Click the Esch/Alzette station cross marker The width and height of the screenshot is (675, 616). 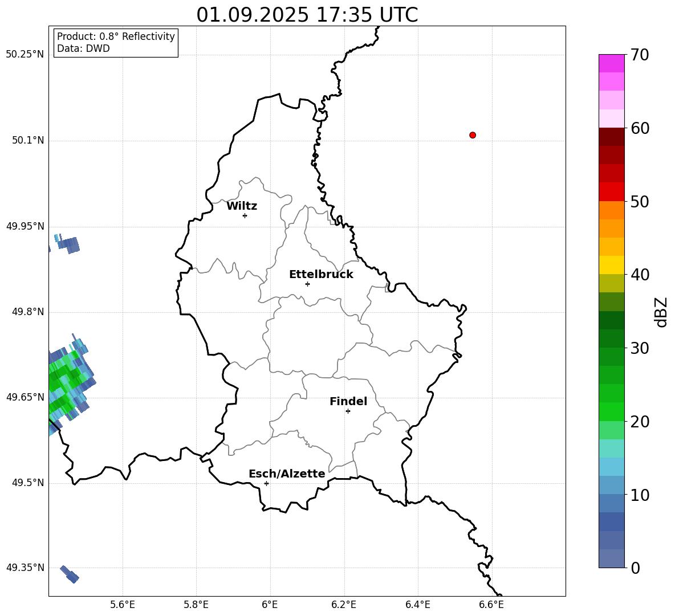point(266,483)
